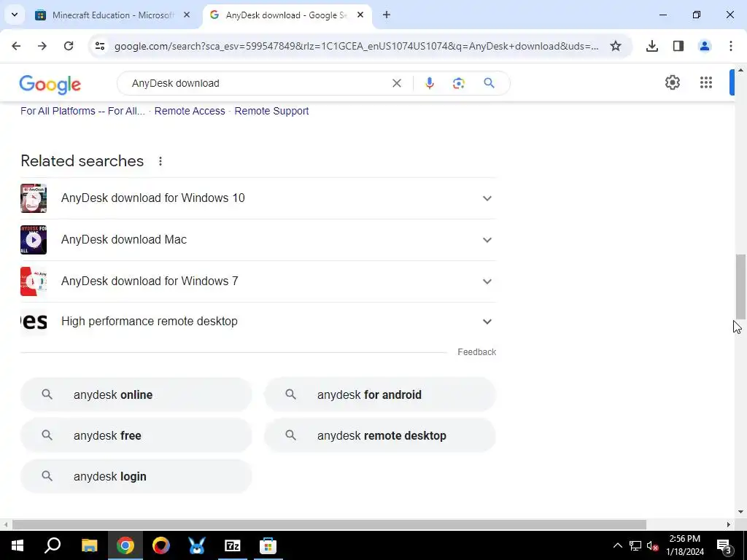Open the Windows 10 video thumbnail
This screenshot has width=747, height=560.
(34, 198)
